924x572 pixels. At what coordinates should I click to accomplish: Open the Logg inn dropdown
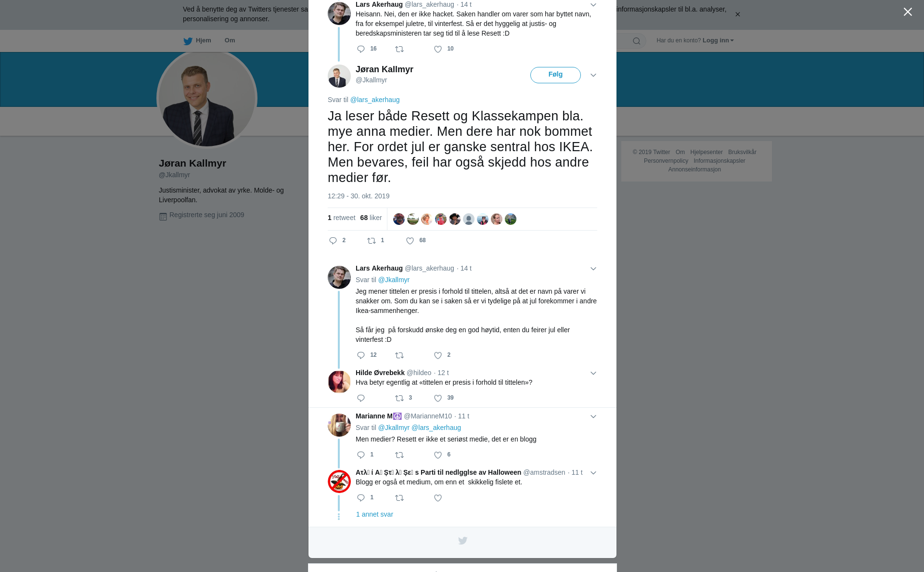[718, 40]
